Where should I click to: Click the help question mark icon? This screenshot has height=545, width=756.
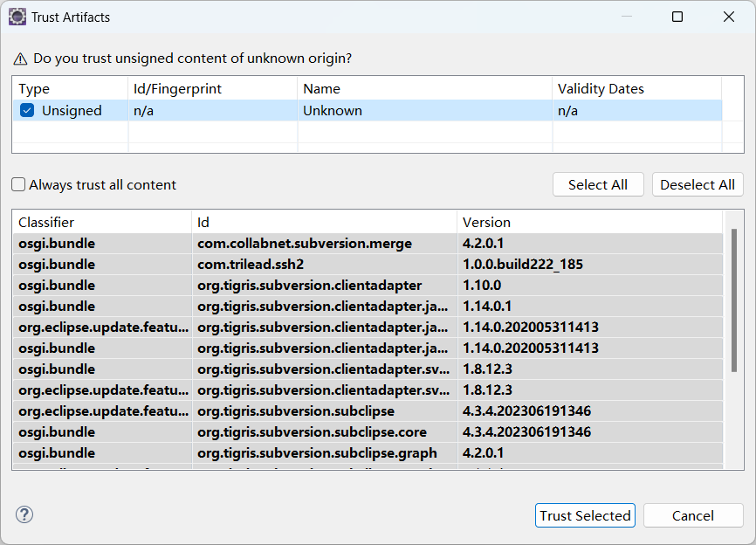[x=24, y=514]
